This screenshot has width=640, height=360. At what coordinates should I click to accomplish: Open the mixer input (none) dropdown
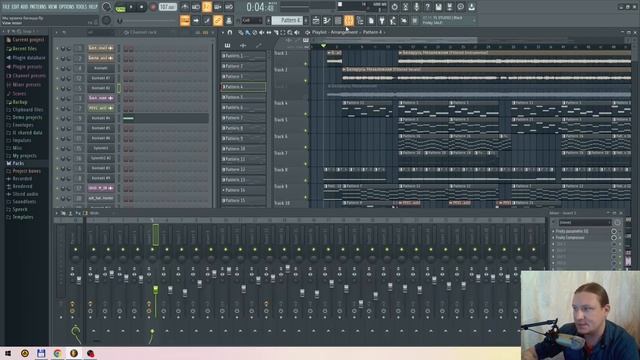(584, 222)
